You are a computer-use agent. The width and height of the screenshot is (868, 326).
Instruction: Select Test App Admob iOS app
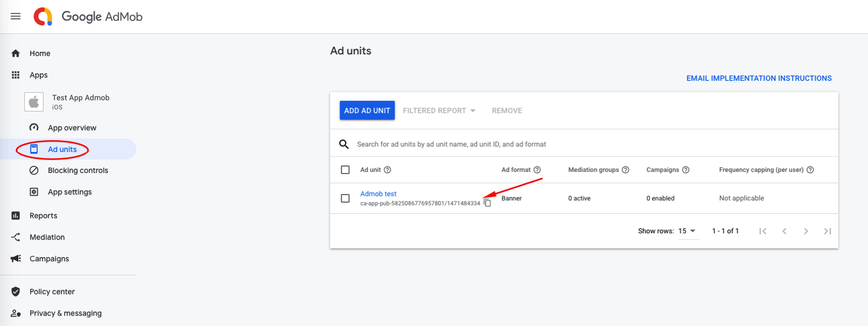[81, 102]
